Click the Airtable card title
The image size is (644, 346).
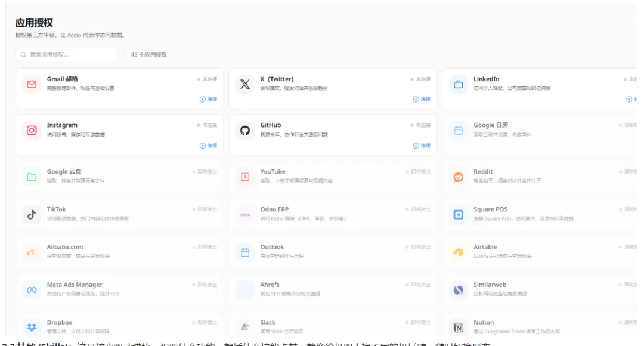[485, 247]
